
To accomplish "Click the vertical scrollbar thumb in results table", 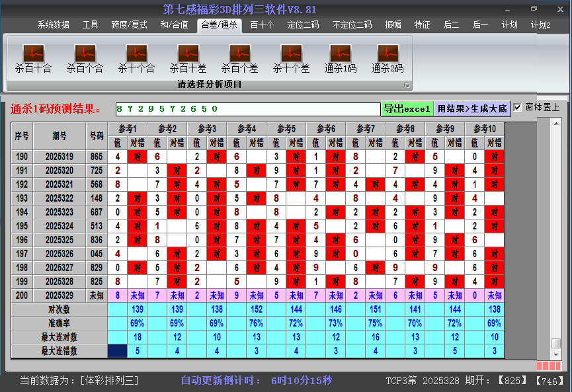I will point(556,344).
